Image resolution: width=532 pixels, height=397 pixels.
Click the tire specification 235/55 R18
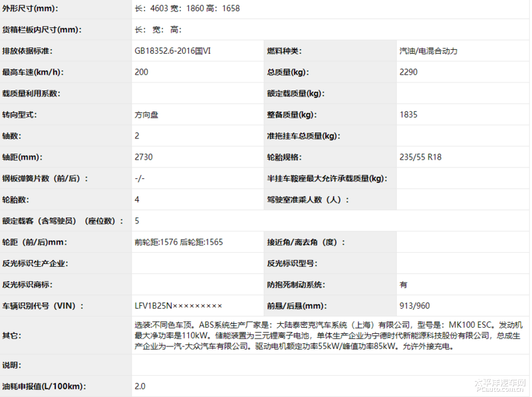tap(420, 157)
